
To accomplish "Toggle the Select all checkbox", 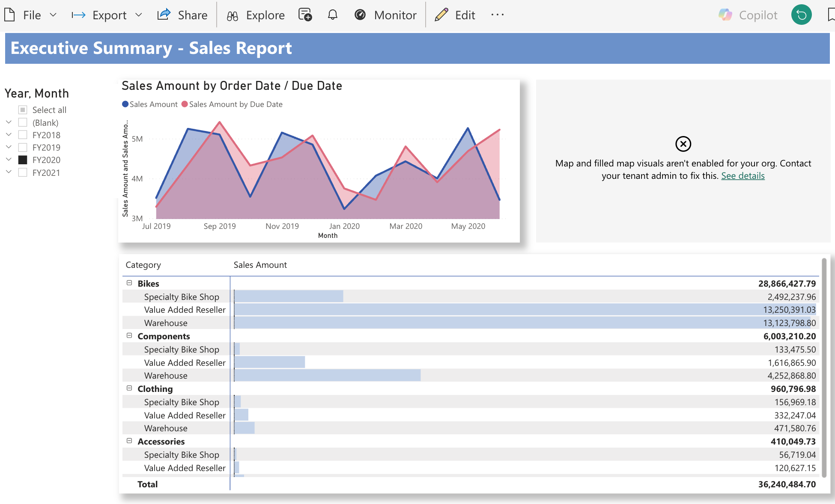I will (23, 110).
